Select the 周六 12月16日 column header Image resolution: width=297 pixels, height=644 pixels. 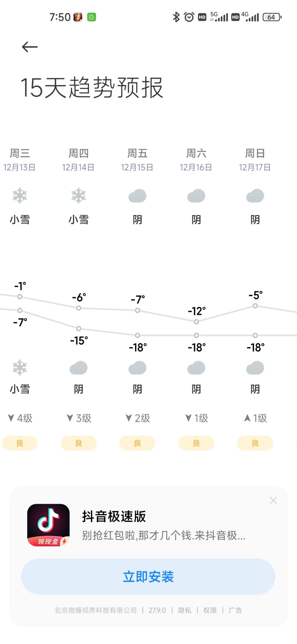pyautogui.click(x=196, y=160)
